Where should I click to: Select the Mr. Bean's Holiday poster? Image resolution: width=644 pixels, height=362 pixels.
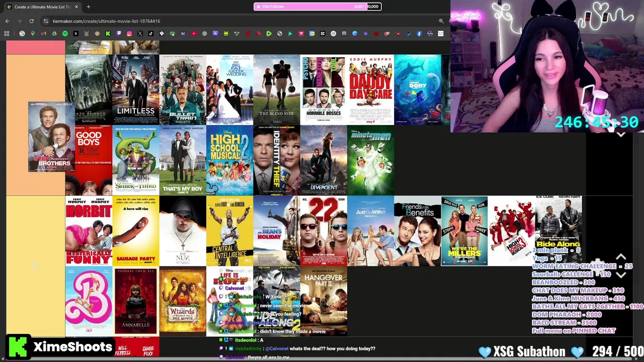point(277,231)
